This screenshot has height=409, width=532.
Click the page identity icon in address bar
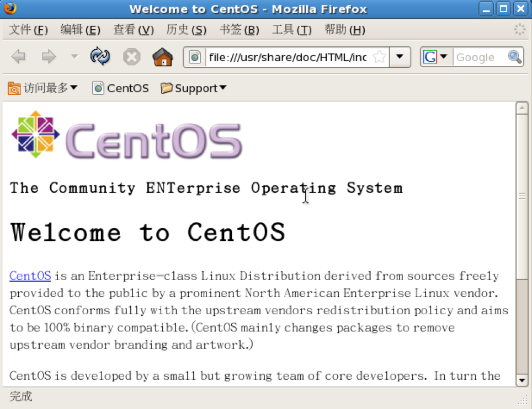click(x=195, y=57)
